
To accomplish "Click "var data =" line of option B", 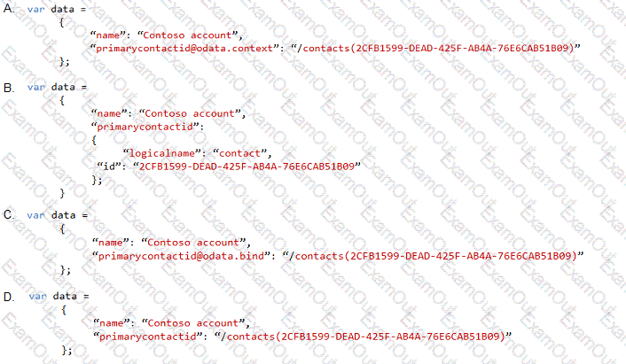I will tap(57, 87).
